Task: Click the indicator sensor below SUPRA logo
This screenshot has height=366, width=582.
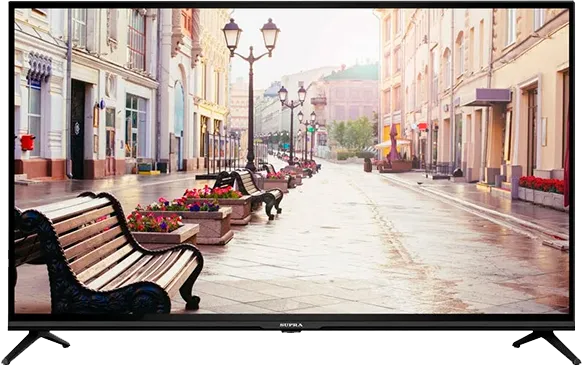Action: [291, 331]
